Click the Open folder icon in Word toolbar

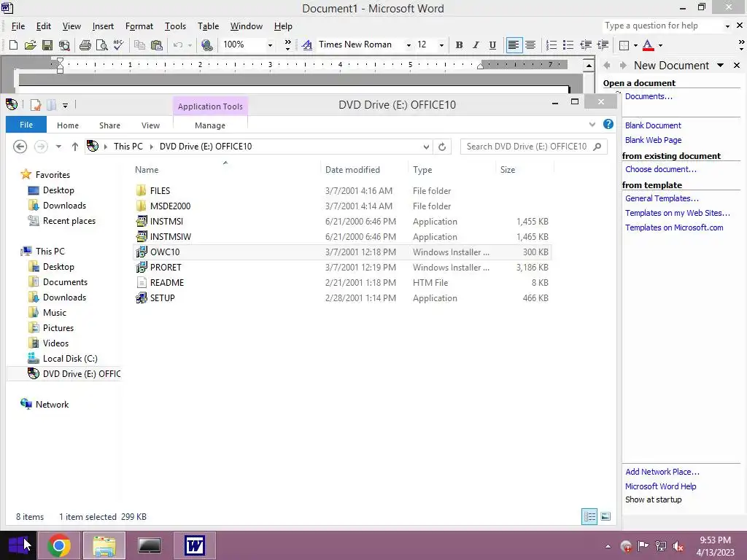tap(30, 44)
